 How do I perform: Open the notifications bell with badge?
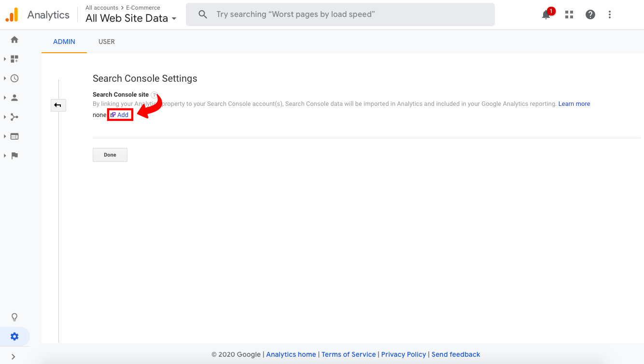click(x=546, y=15)
